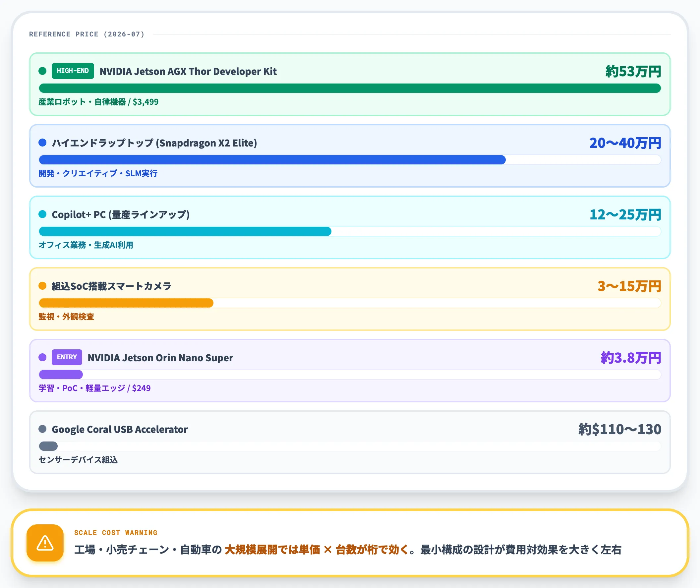The height and width of the screenshot is (588, 700).
Task: Click the 約53万円 price label
Action: (x=633, y=71)
